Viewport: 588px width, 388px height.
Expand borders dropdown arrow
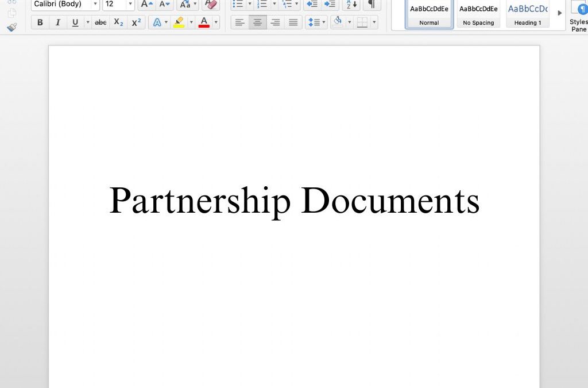coord(374,22)
